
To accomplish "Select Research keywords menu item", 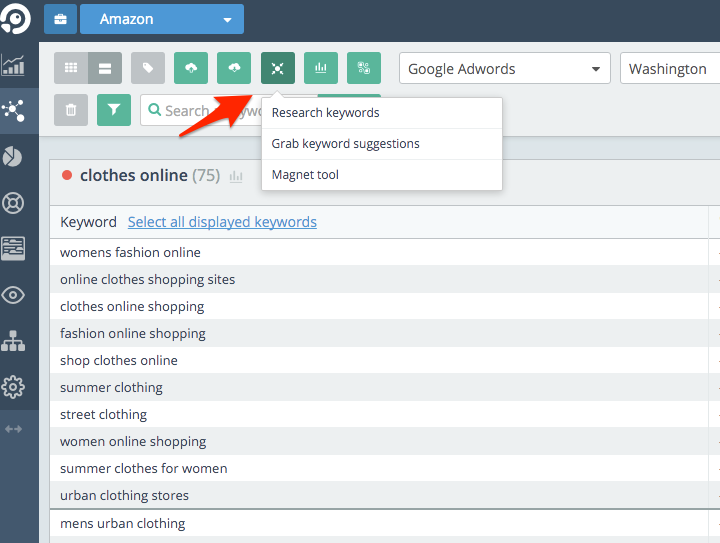I will point(382,113).
